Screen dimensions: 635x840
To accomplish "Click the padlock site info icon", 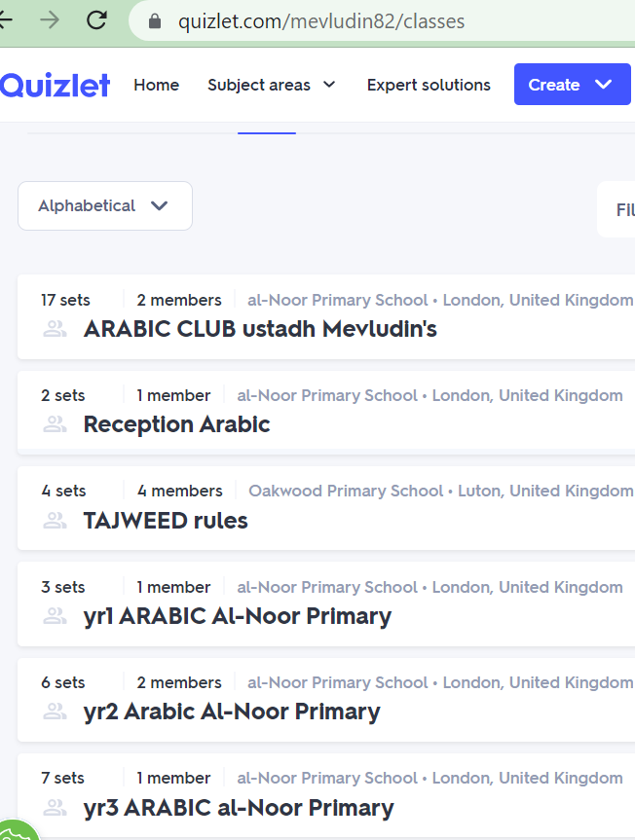I will [155, 21].
